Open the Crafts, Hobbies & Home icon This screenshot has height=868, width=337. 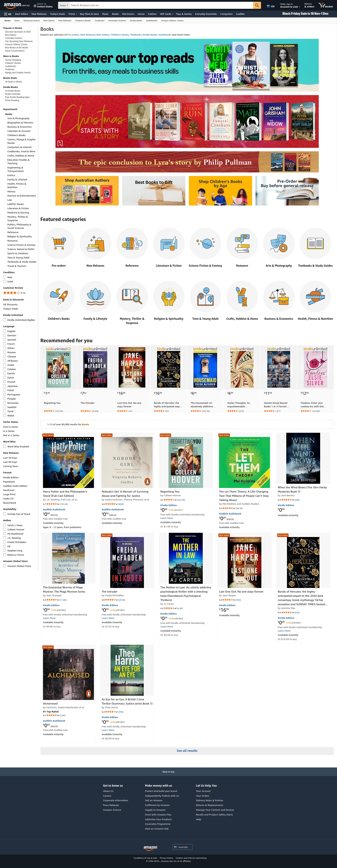coord(242,297)
